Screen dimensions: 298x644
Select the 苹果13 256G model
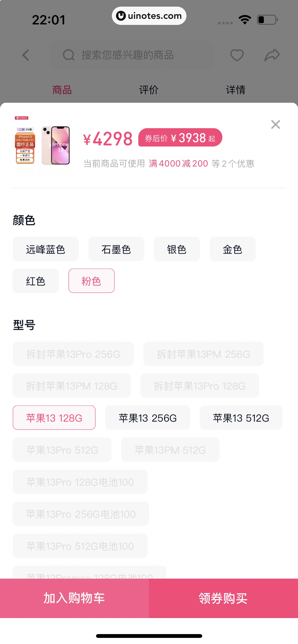tap(148, 418)
